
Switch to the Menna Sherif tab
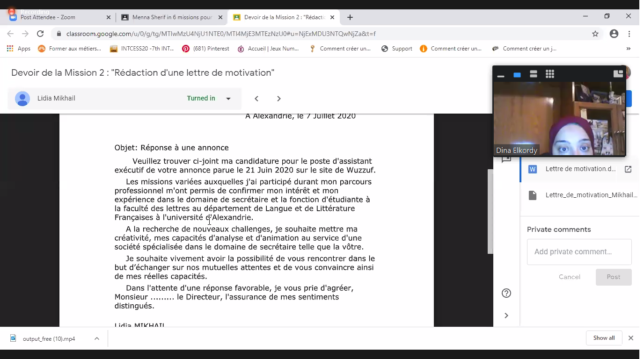pos(172,17)
